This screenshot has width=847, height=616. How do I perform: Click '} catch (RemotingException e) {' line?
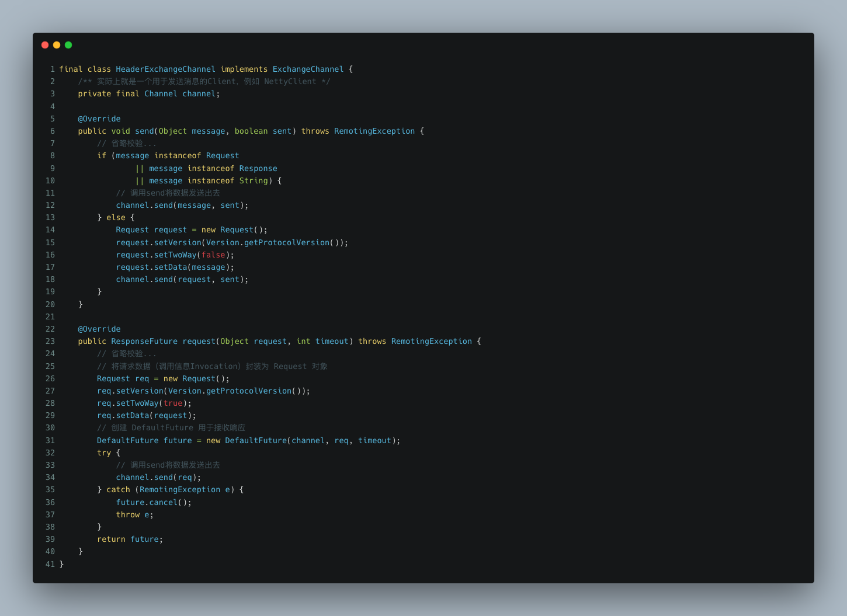click(x=171, y=489)
